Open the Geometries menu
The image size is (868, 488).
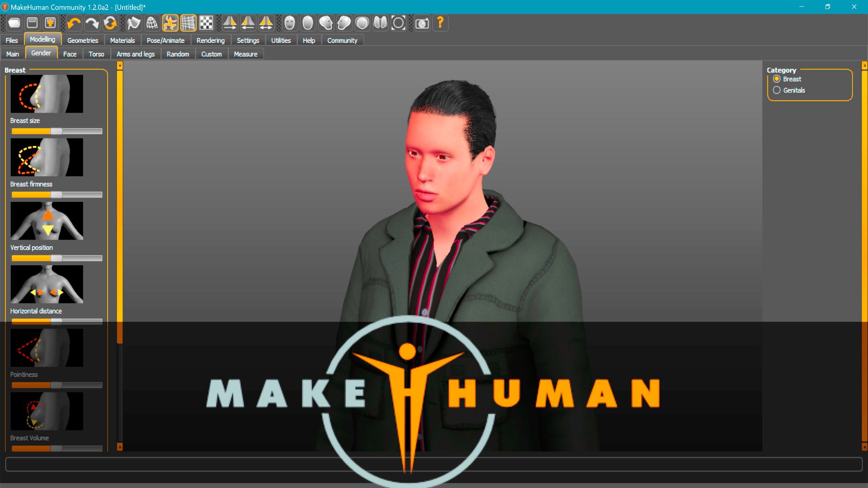pos(83,40)
